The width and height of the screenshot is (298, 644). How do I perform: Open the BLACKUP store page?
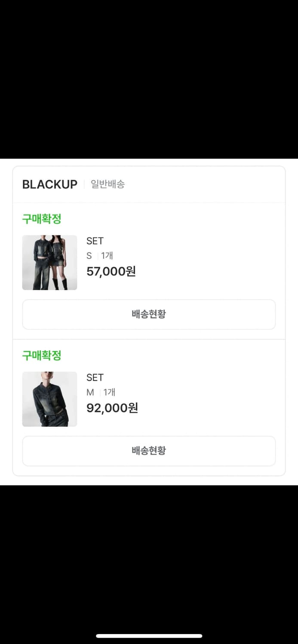pyautogui.click(x=49, y=184)
